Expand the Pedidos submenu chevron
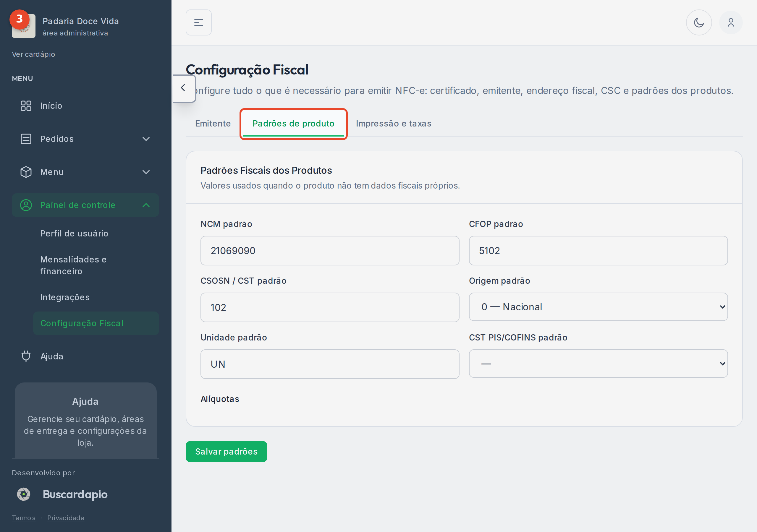Image resolution: width=757 pixels, height=532 pixels. click(x=146, y=139)
